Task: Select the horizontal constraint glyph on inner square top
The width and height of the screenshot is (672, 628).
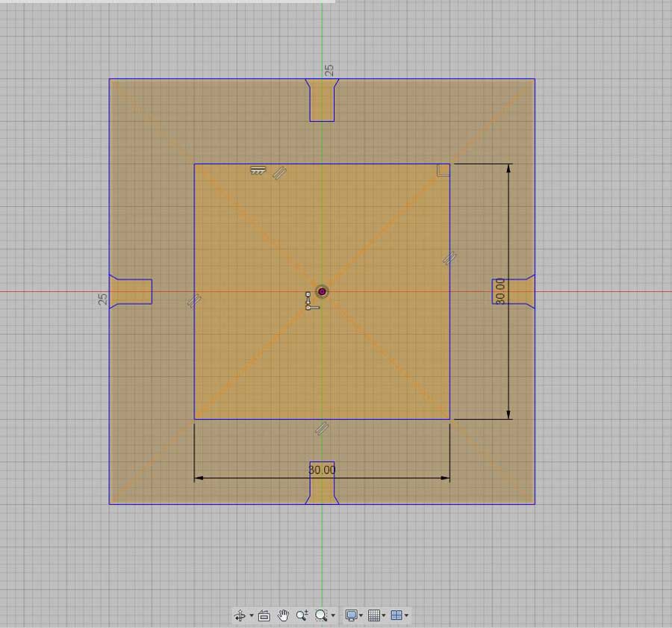Action: pyautogui.click(x=258, y=170)
